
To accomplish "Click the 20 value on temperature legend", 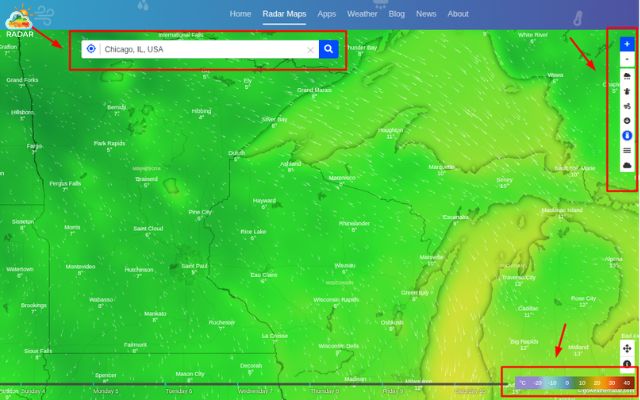I will pyautogui.click(x=597, y=383).
